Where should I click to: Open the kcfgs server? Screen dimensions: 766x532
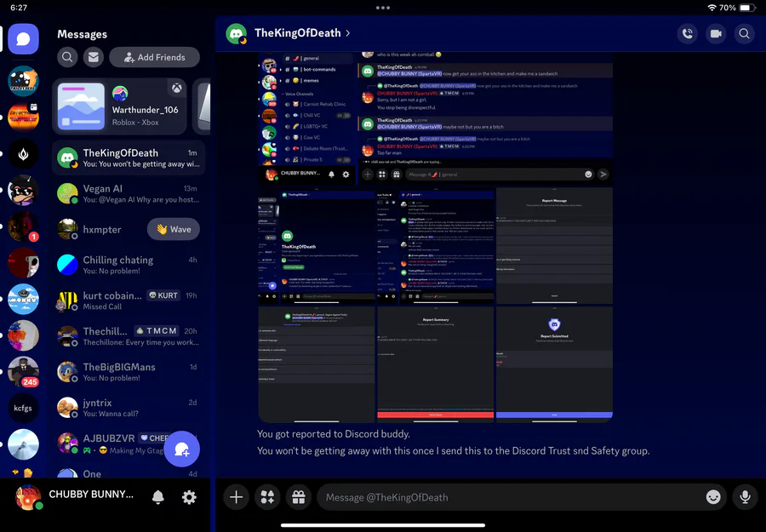pos(23,408)
